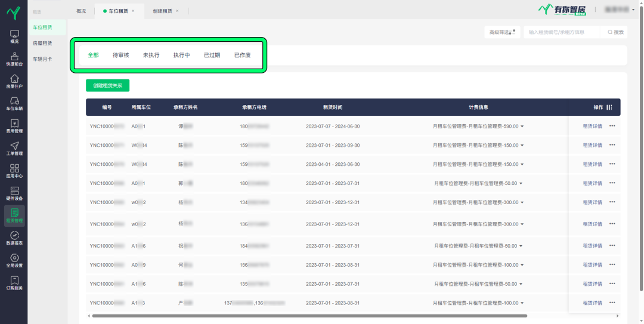Image resolution: width=644 pixels, height=324 pixels.
Task: Open 费用管理 fee management
Action: point(14,126)
